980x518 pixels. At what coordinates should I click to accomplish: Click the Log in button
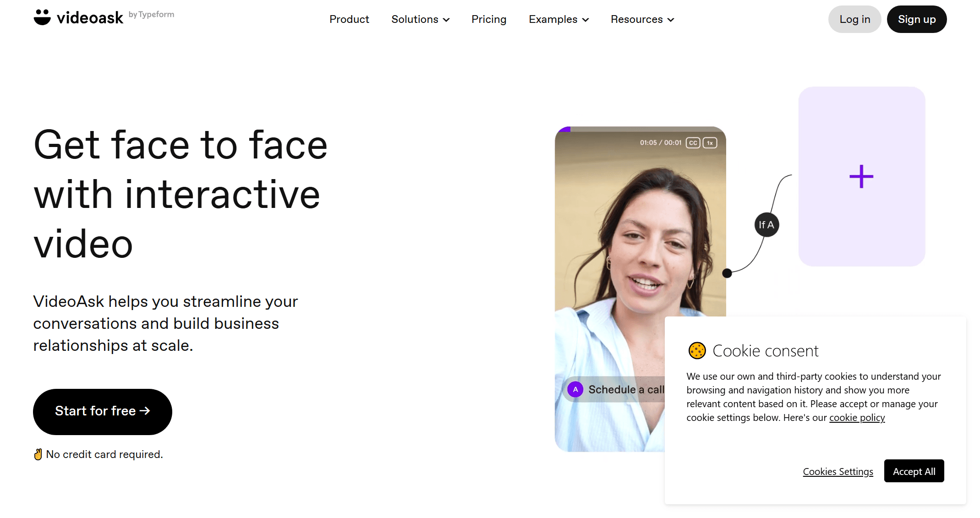click(854, 19)
